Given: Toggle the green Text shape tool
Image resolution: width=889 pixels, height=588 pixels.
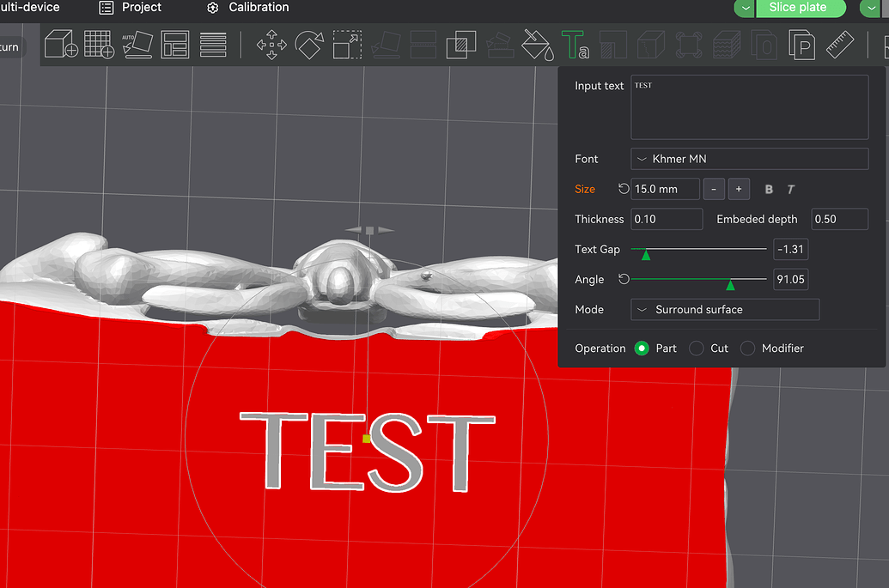Looking at the screenshot, I should click(x=575, y=45).
